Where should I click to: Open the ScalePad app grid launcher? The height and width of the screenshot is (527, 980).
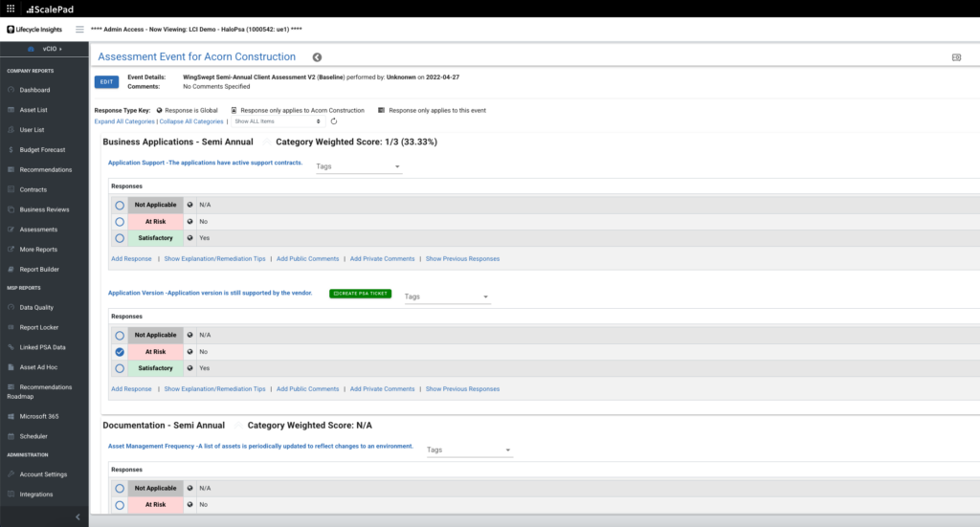point(11,9)
